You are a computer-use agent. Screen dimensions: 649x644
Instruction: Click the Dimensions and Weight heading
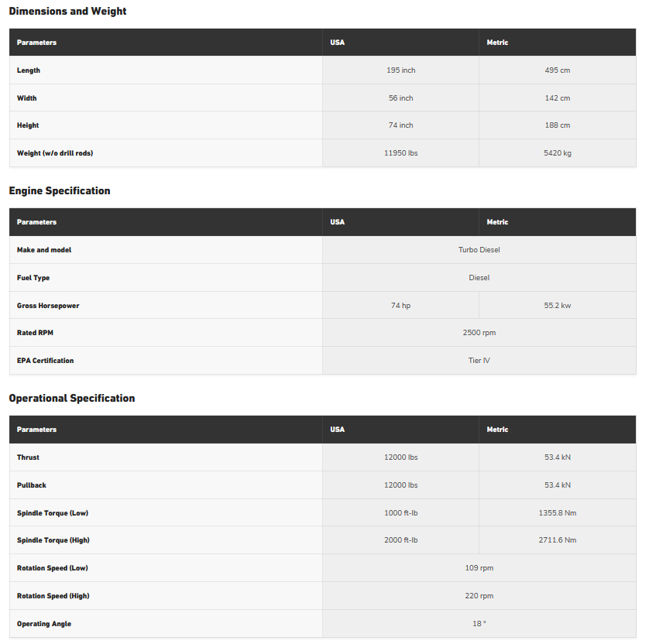click(67, 12)
